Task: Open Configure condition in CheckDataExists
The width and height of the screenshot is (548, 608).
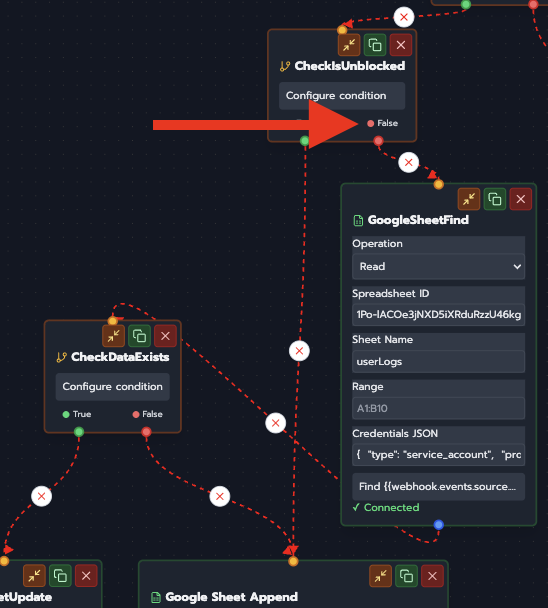Action: [112, 387]
